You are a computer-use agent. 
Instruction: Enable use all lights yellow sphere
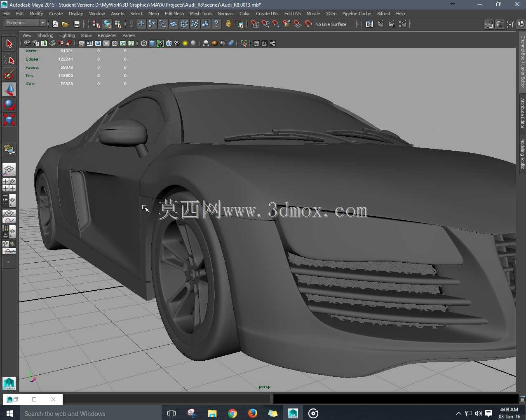click(x=185, y=43)
